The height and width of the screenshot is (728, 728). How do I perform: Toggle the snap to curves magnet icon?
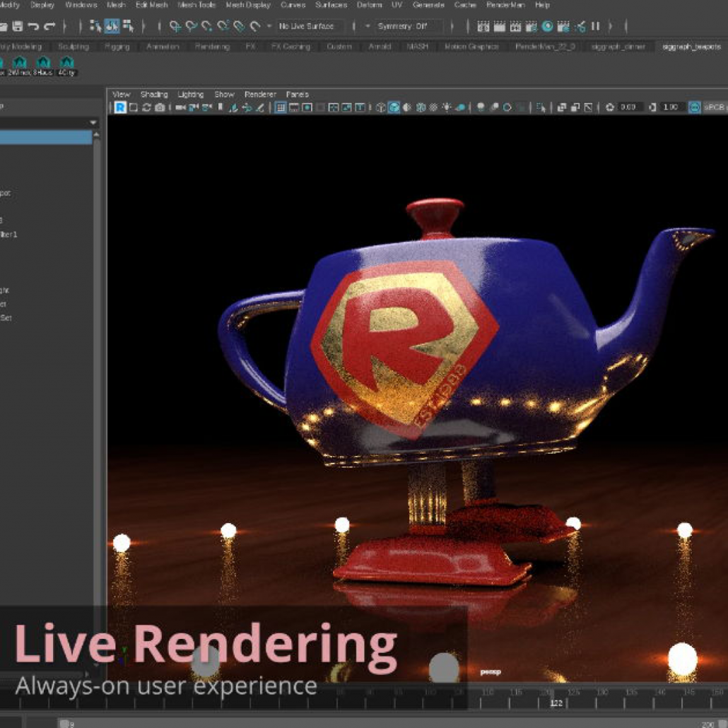(x=191, y=26)
